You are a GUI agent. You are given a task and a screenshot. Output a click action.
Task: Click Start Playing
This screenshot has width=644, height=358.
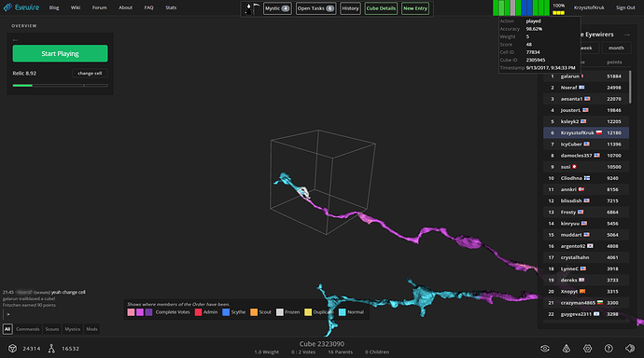point(60,53)
